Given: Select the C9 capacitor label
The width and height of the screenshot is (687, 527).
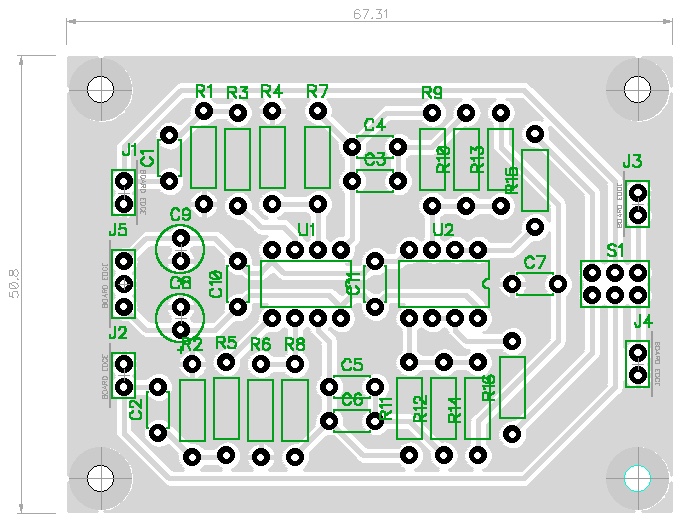Looking at the screenshot, I should (181, 215).
